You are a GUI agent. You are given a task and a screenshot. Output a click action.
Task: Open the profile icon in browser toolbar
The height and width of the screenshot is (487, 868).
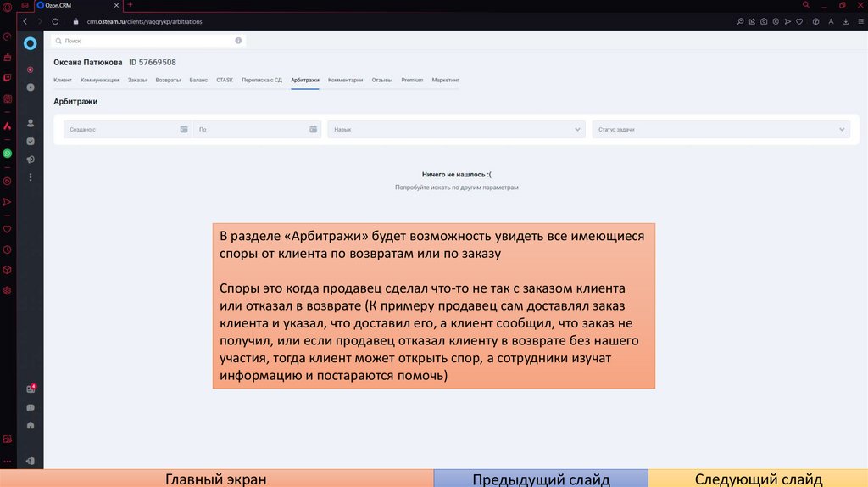point(831,21)
